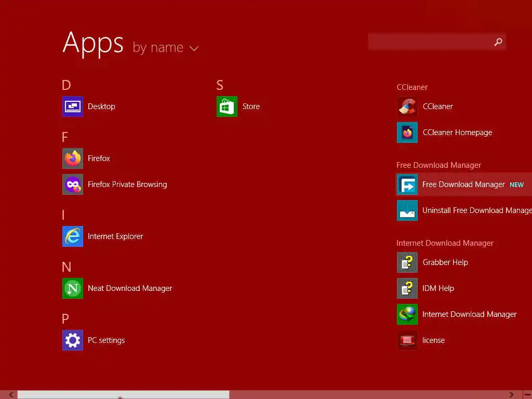532x399 pixels.
Task: Click the scrollbar right arrow
Action: 511,395
